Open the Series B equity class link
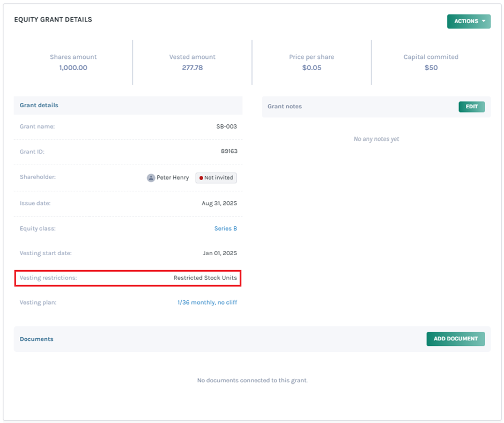The width and height of the screenshot is (504, 423). [225, 228]
